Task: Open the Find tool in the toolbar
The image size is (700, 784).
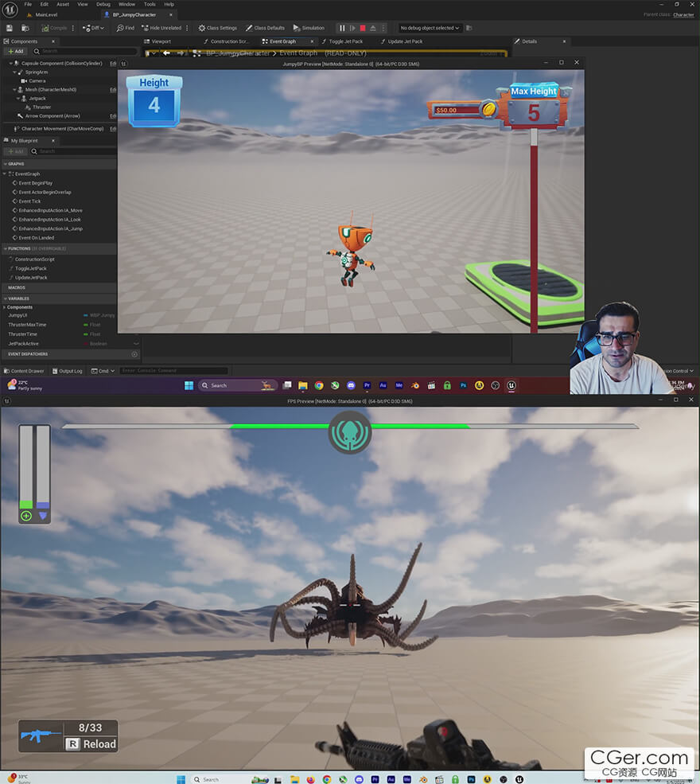Action: point(126,28)
